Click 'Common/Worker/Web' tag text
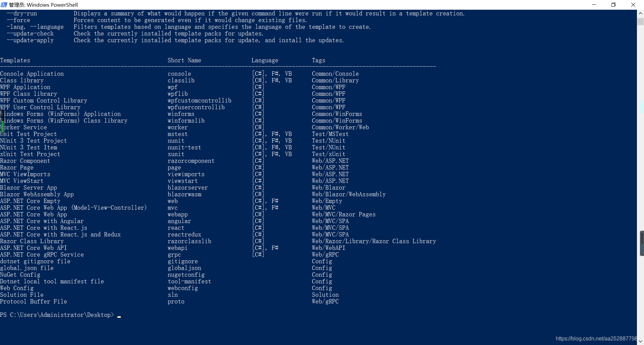The height and width of the screenshot is (345, 644). pyautogui.click(x=340, y=127)
